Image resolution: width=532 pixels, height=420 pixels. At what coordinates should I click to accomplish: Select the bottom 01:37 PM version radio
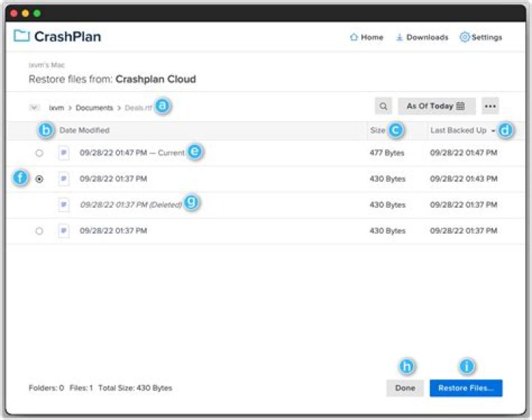point(39,231)
